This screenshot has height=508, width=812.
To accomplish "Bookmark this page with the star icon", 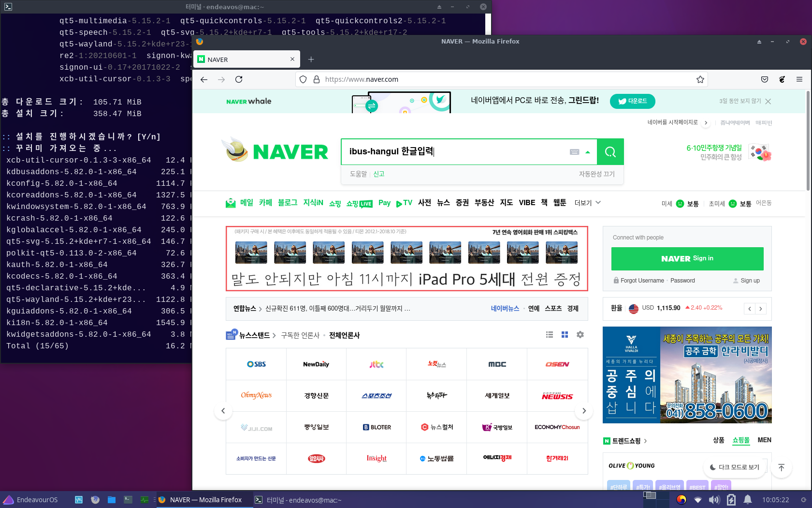I will (x=700, y=79).
